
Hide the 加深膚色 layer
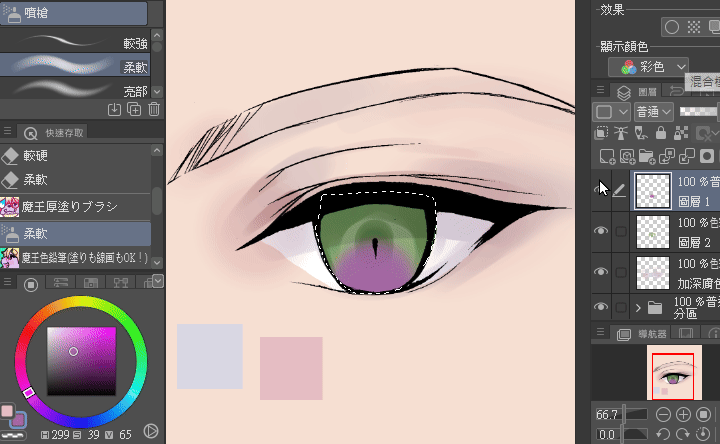point(601,271)
